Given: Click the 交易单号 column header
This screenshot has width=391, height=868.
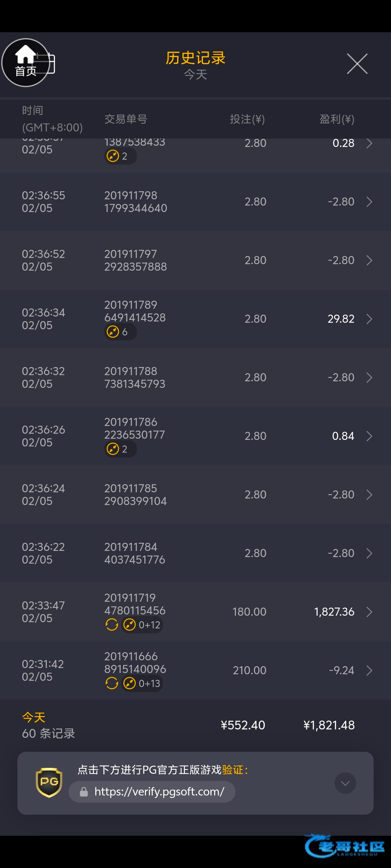Looking at the screenshot, I should point(125,119).
